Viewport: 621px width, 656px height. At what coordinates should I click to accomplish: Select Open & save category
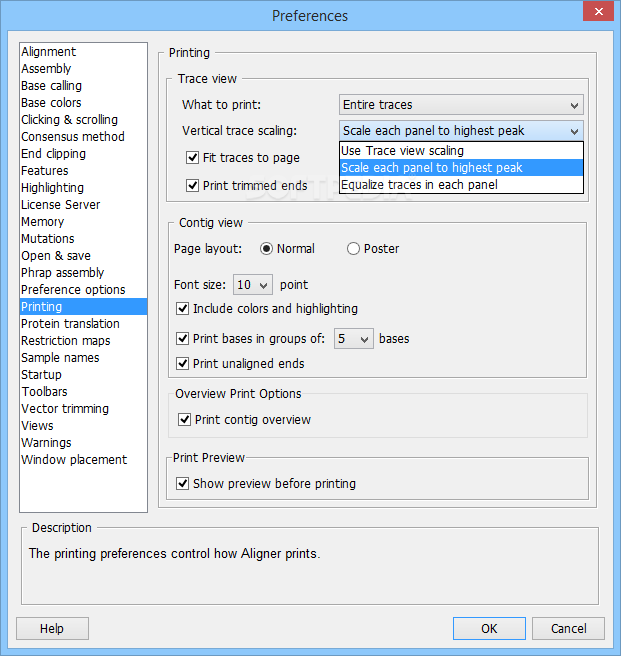(83, 256)
